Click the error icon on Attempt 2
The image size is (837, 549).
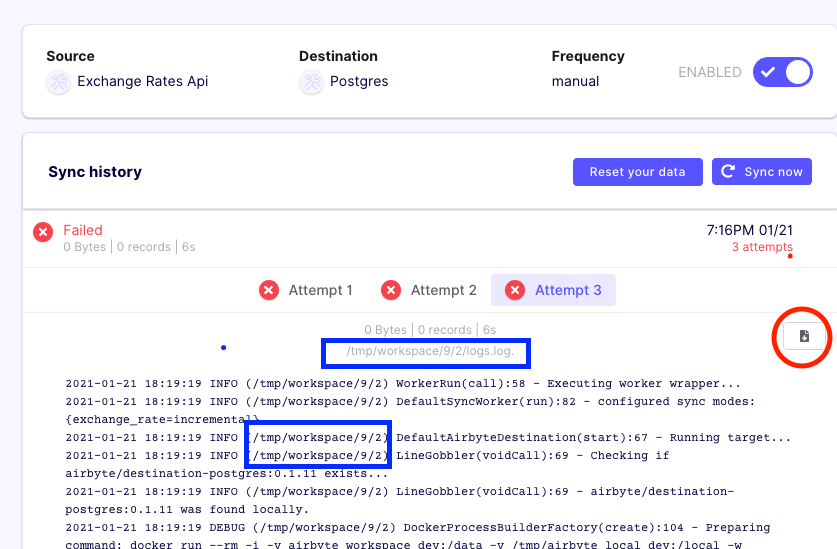[391, 290]
